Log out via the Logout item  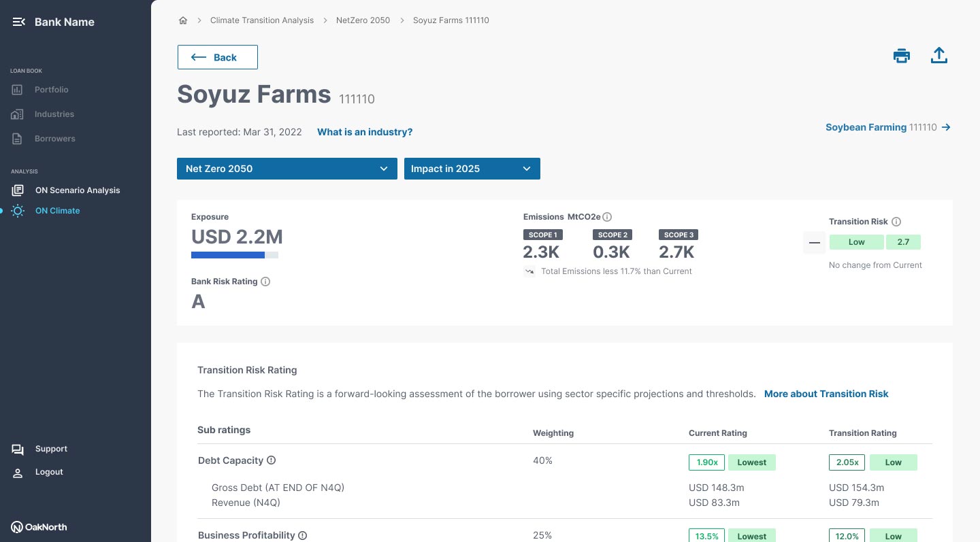tap(37, 472)
